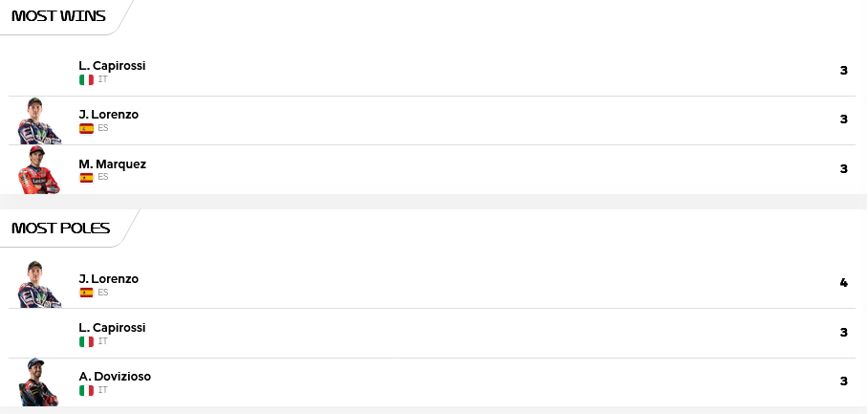Click Lorenzo's pole count of 4
868x414 pixels.
tap(844, 283)
